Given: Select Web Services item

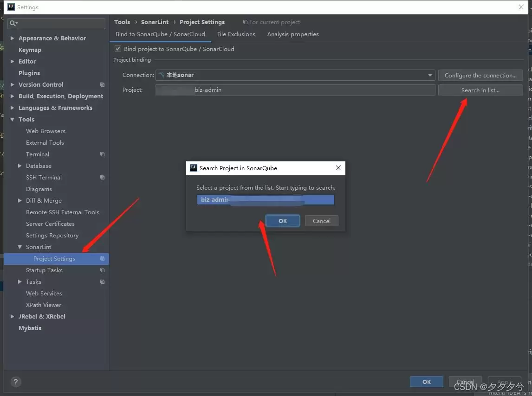Looking at the screenshot, I should (x=44, y=293).
